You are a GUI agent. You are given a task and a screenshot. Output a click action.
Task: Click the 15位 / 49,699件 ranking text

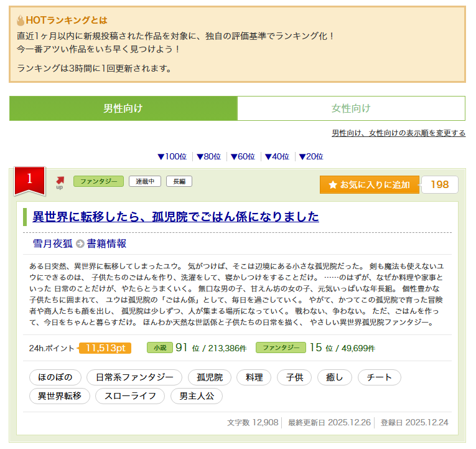click(x=342, y=348)
